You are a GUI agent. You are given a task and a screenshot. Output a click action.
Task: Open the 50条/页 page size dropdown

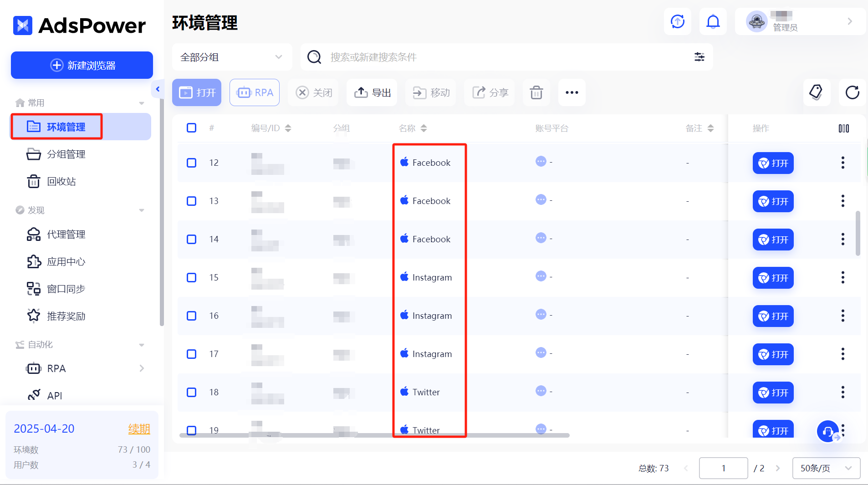(x=825, y=468)
